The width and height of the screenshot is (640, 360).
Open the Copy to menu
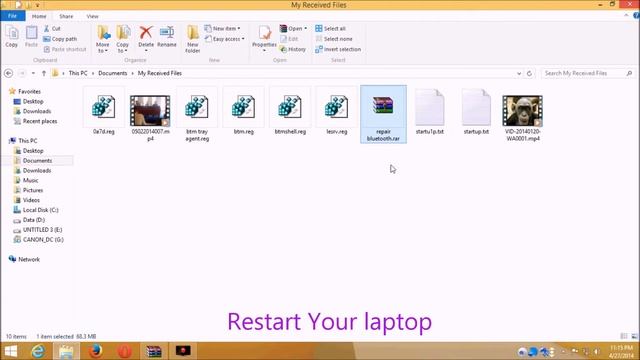tap(122, 39)
